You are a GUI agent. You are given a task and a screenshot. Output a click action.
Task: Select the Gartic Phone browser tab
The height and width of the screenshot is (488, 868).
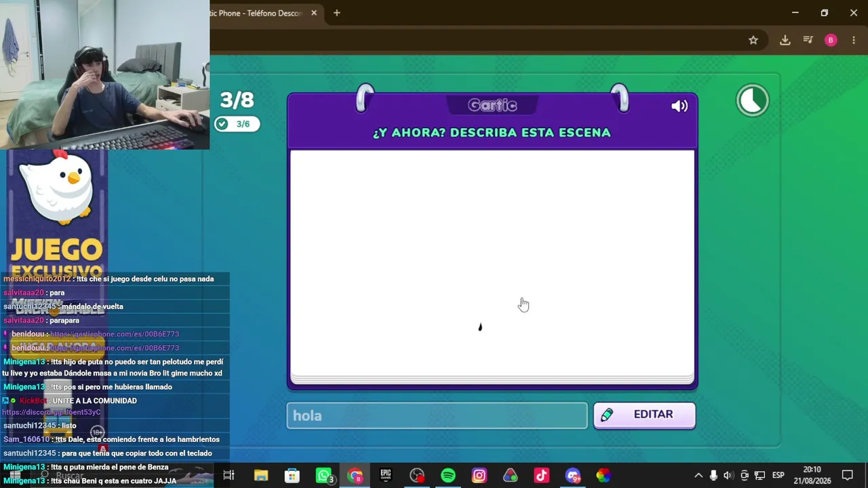(258, 13)
